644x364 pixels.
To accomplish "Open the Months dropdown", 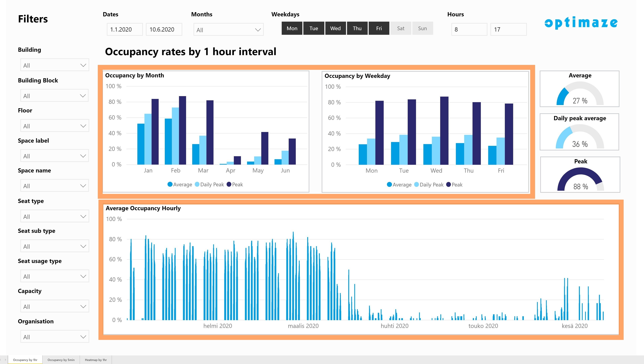I will [x=228, y=30].
